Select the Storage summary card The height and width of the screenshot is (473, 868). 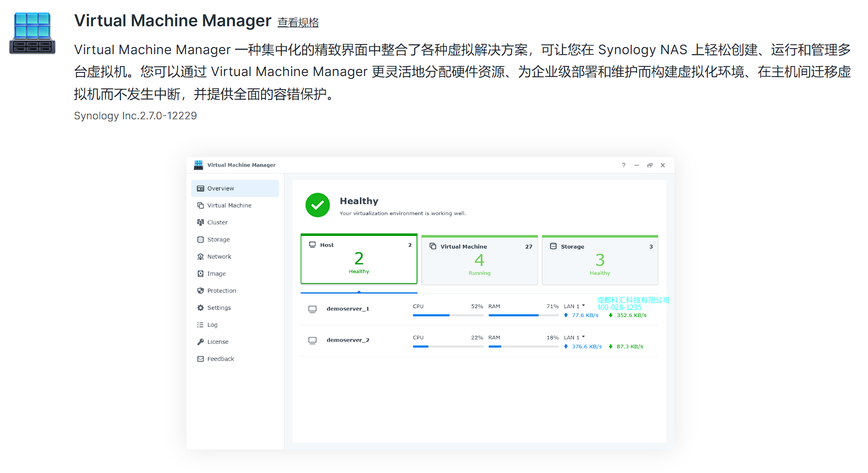[600, 260]
